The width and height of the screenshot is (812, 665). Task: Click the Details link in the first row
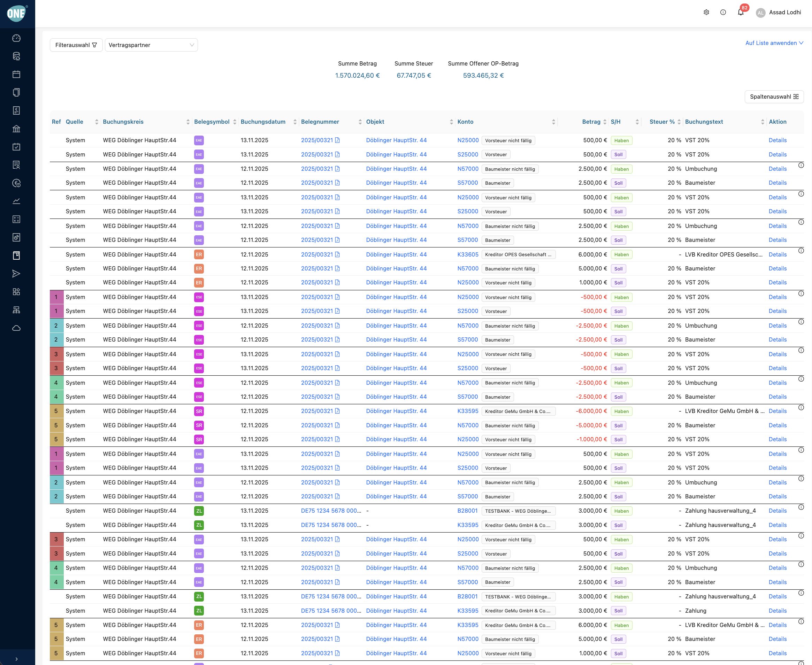point(777,140)
